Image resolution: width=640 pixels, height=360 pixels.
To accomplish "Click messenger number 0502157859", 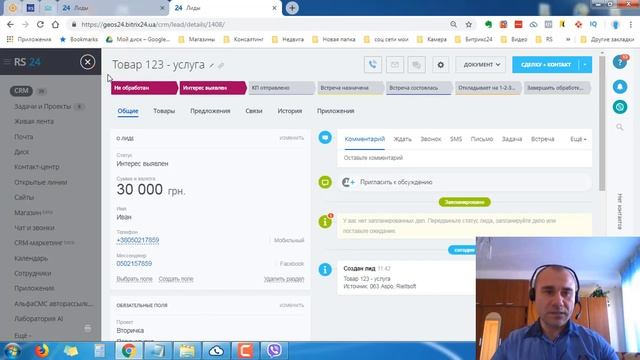I will point(134,264).
